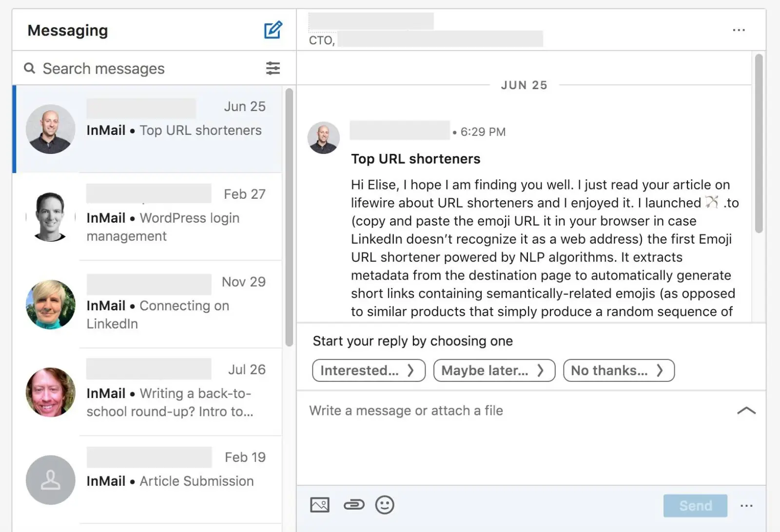
Task: Open the search filter settings icon
Action: 273,68
